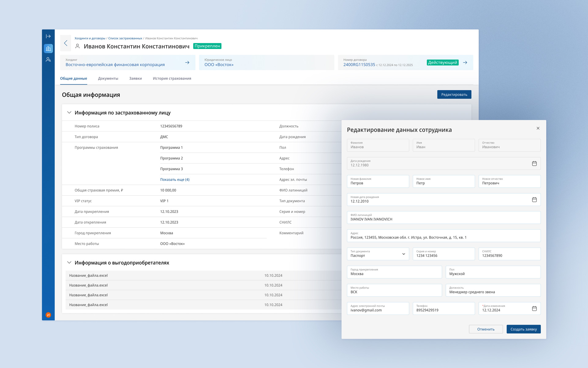The height and width of the screenshot is (368, 588).
Task: Open the calendar for Дата изменения
Action: pos(534,308)
